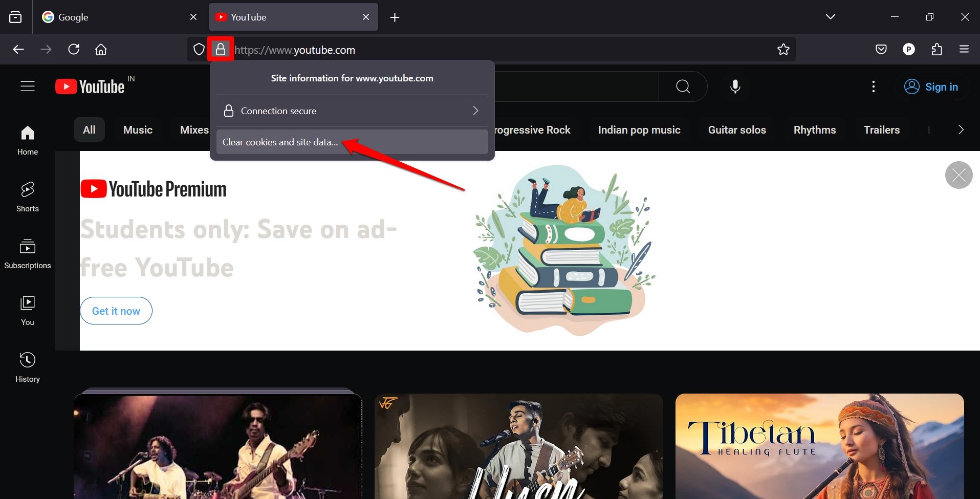
Task: Reload the current page
Action: pos(74,50)
